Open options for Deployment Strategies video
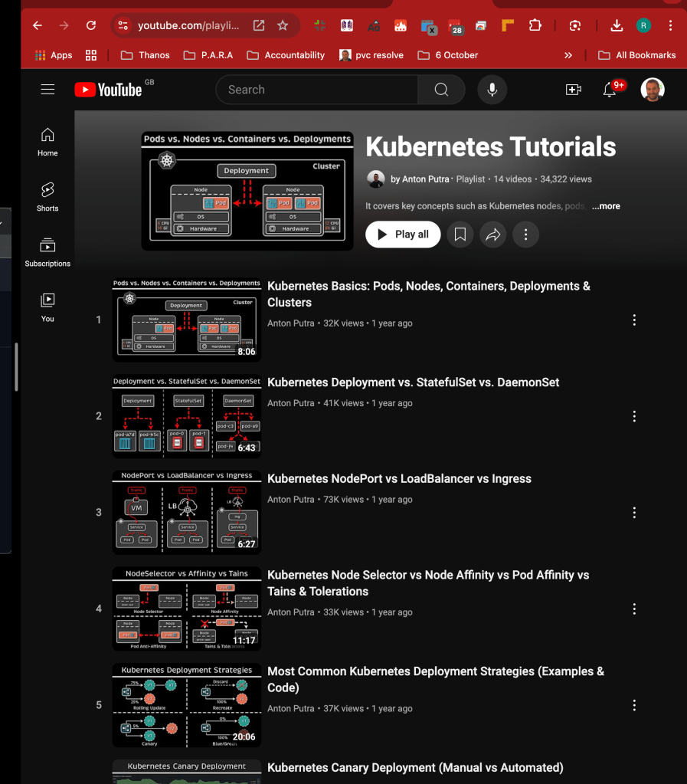Screen dimensions: 687x784 pos(635,705)
